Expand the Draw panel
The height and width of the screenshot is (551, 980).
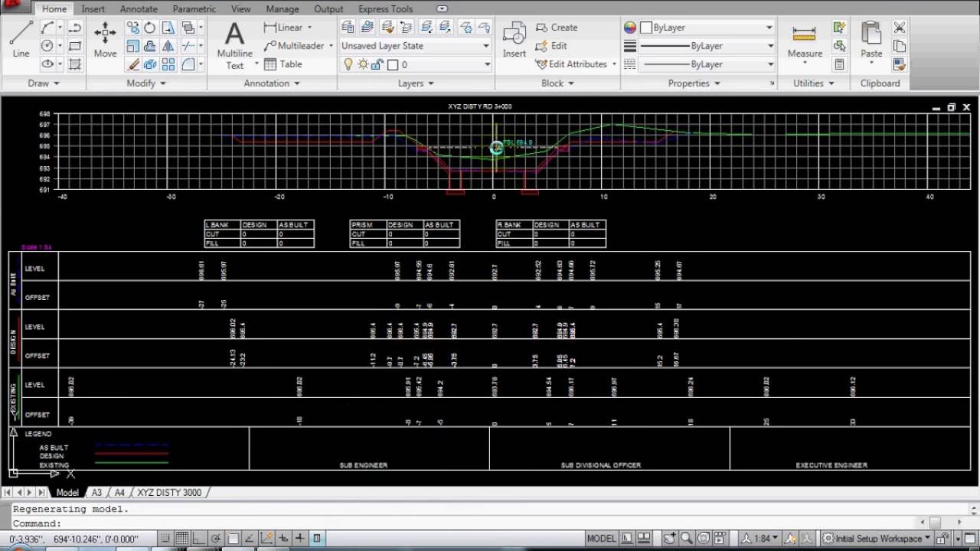point(43,83)
